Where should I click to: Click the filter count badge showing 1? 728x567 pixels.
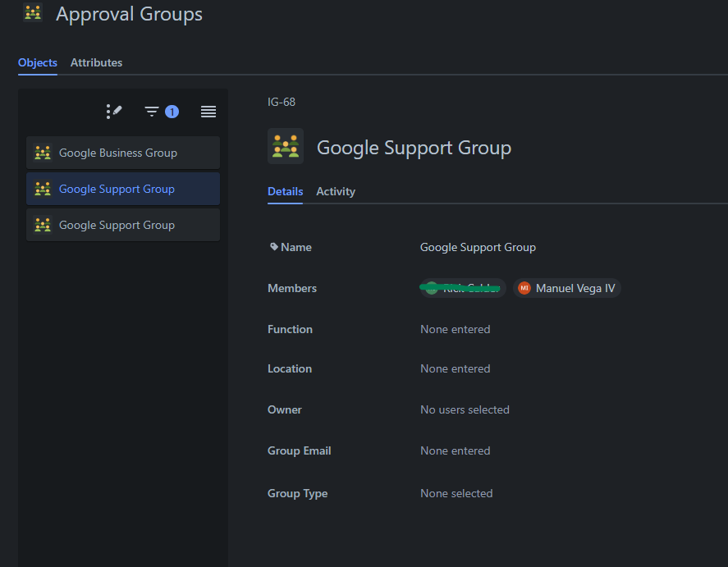tap(172, 112)
